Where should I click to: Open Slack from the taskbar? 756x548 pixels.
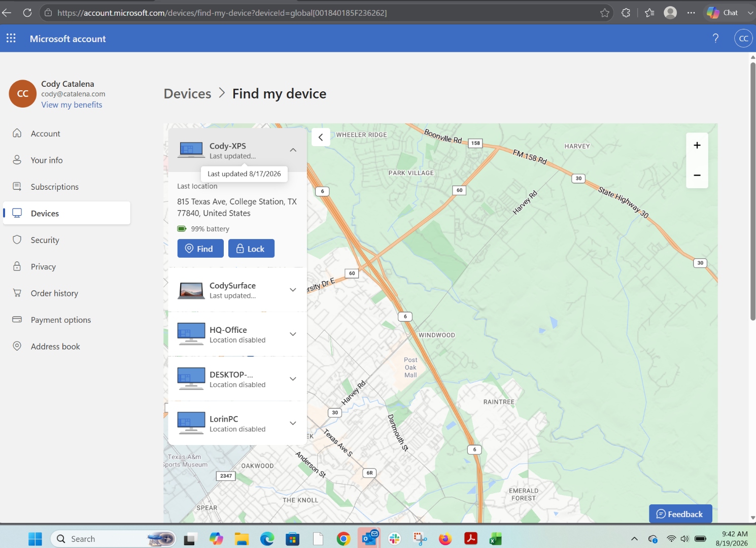pos(394,539)
